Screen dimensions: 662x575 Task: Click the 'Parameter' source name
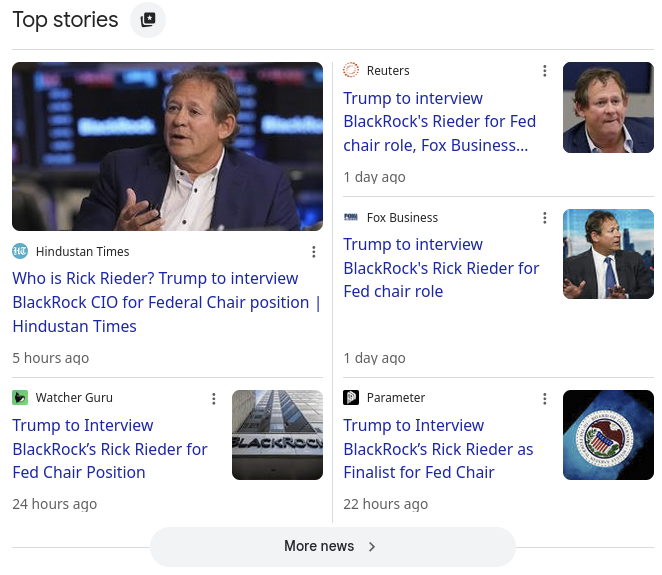click(x=396, y=398)
